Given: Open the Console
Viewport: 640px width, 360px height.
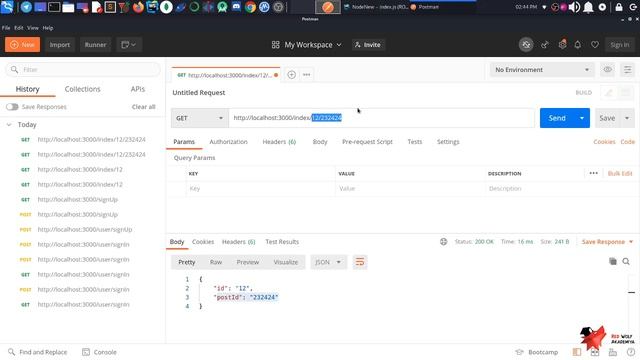Looking at the screenshot, I should click(x=100, y=352).
